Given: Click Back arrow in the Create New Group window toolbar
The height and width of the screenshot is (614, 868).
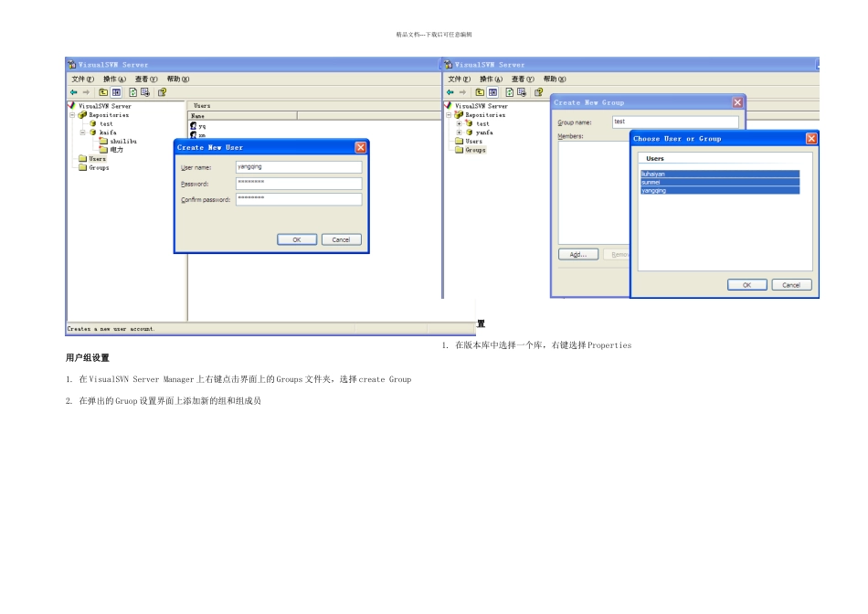Looking at the screenshot, I should coord(450,92).
